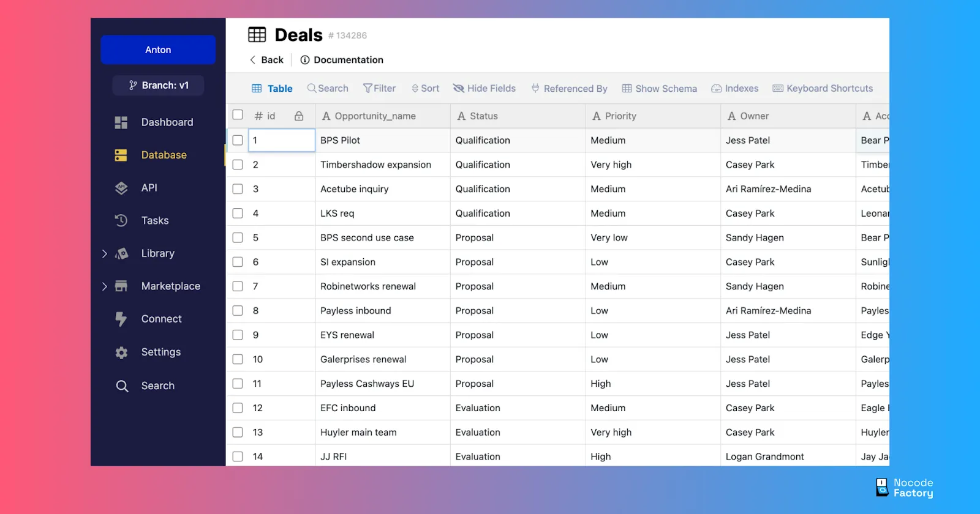Check the box for BPS second use case row
The image size is (980, 514).
pyautogui.click(x=238, y=237)
